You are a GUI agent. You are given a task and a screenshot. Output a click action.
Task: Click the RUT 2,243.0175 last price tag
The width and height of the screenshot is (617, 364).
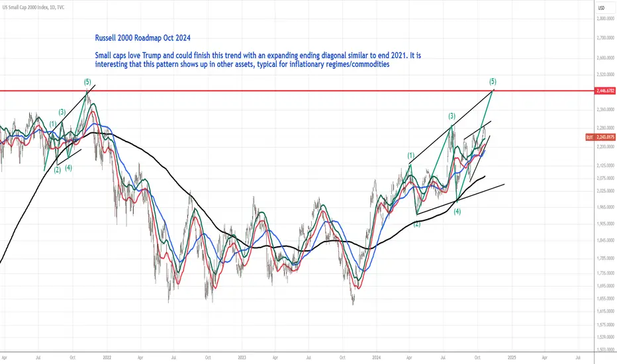[601, 137]
